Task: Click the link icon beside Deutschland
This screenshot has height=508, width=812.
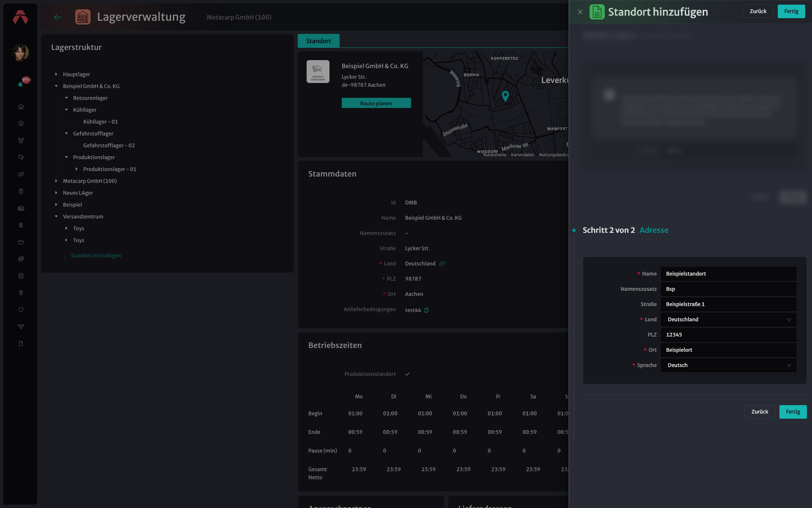Action: point(442,264)
